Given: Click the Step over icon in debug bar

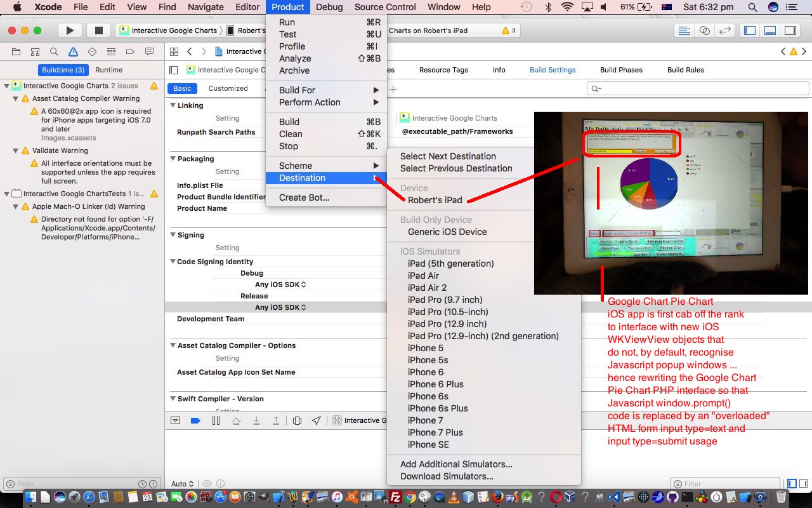Looking at the screenshot, I should (x=237, y=420).
